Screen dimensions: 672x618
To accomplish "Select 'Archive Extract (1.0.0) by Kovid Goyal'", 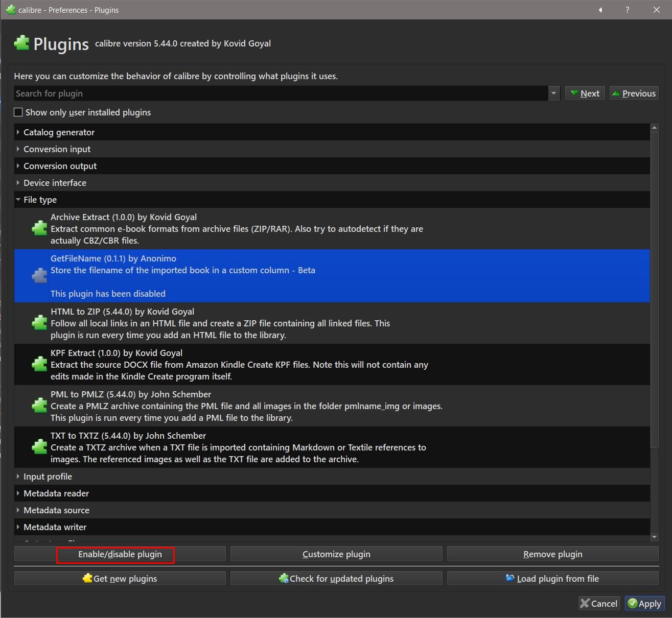I will 332,229.
